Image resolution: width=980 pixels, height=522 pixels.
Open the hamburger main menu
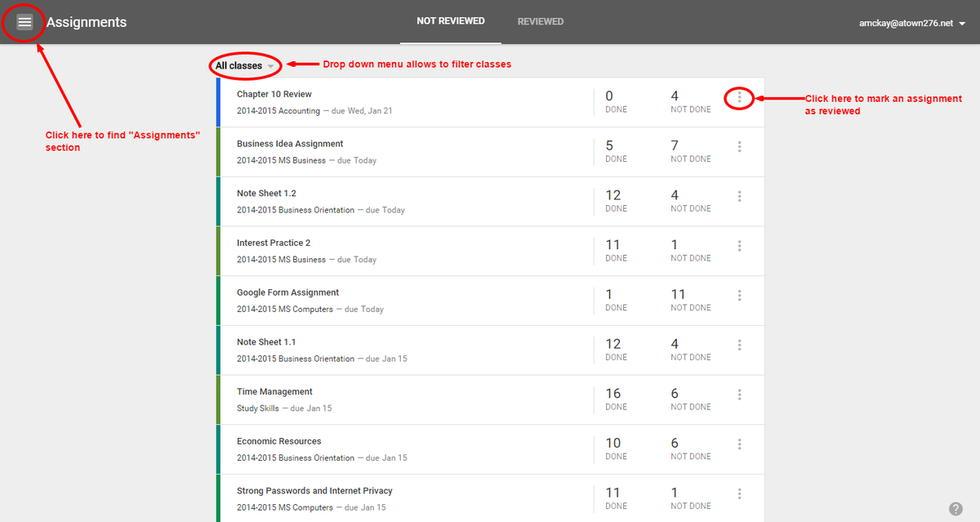pos(24,22)
